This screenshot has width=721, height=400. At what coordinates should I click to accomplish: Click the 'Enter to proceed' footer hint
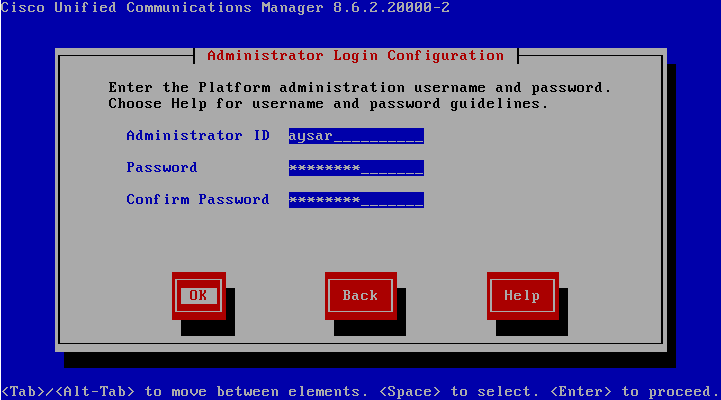click(x=635, y=392)
